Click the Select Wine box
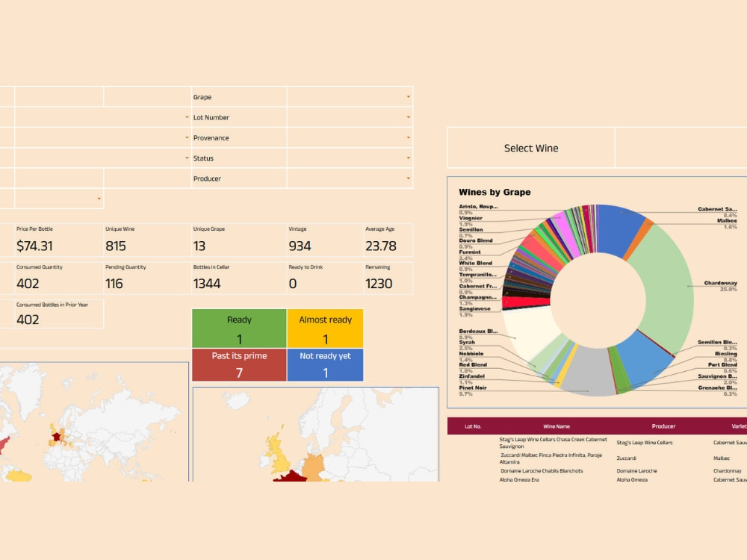The height and width of the screenshot is (560, 747). (x=531, y=148)
